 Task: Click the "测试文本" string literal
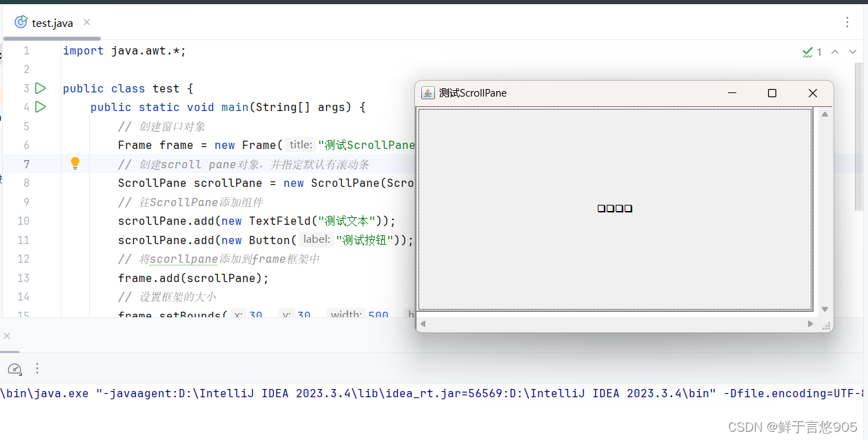click(x=346, y=221)
